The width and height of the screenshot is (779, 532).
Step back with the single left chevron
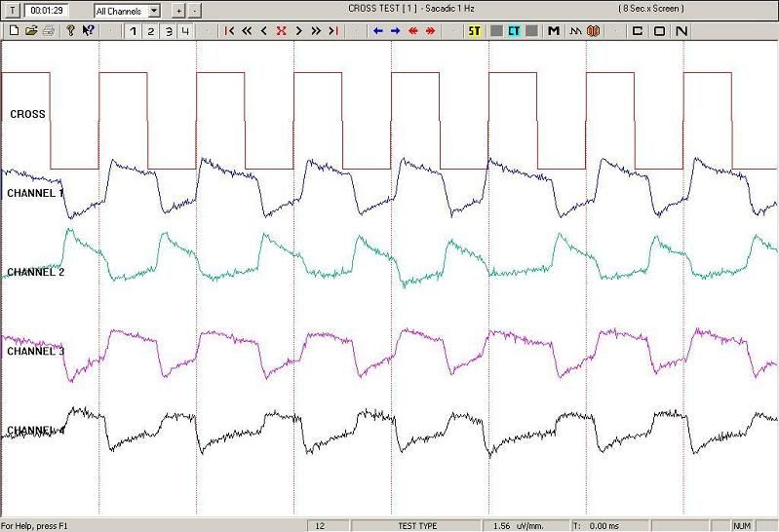click(x=264, y=31)
